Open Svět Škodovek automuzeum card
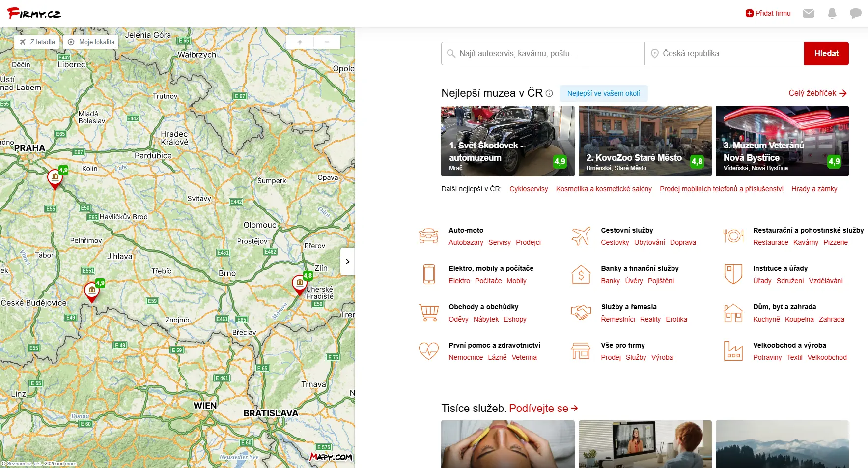Screen dimensions: 868x468 [x=507, y=141]
